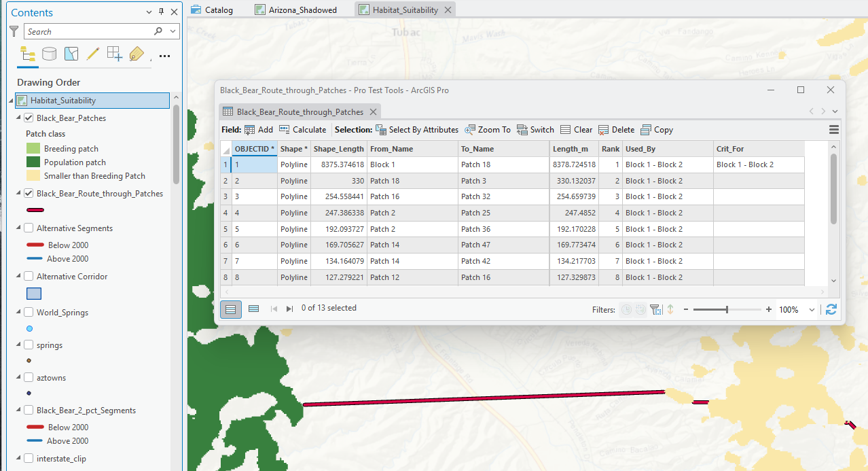Toggle Black_Bear_Route_through_Patches layer checkbox

pyautogui.click(x=29, y=194)
